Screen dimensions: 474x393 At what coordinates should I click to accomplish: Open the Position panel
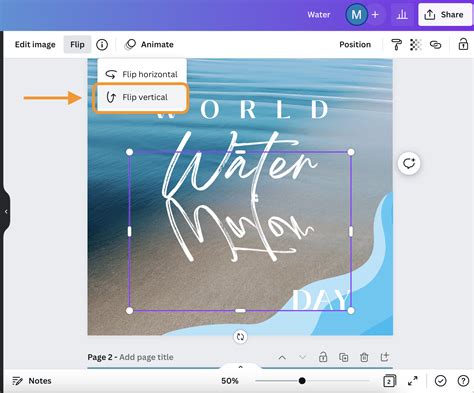pyautogui.click(x=355, y=44)
